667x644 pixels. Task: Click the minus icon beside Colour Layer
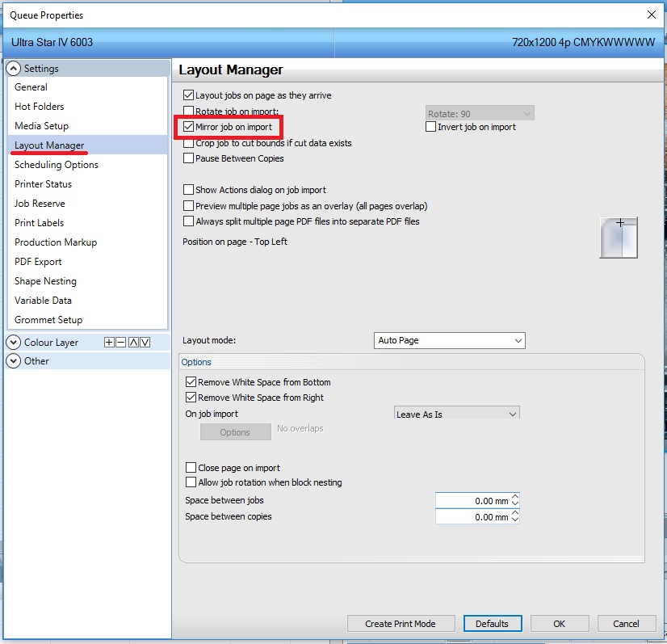click(x=121, y=343)
